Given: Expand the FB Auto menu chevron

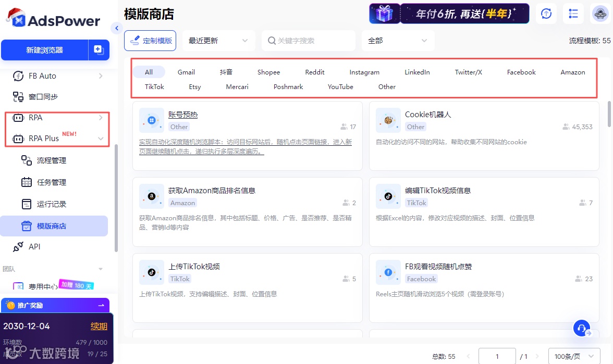Looking at the screenshot, I should 101,76.
